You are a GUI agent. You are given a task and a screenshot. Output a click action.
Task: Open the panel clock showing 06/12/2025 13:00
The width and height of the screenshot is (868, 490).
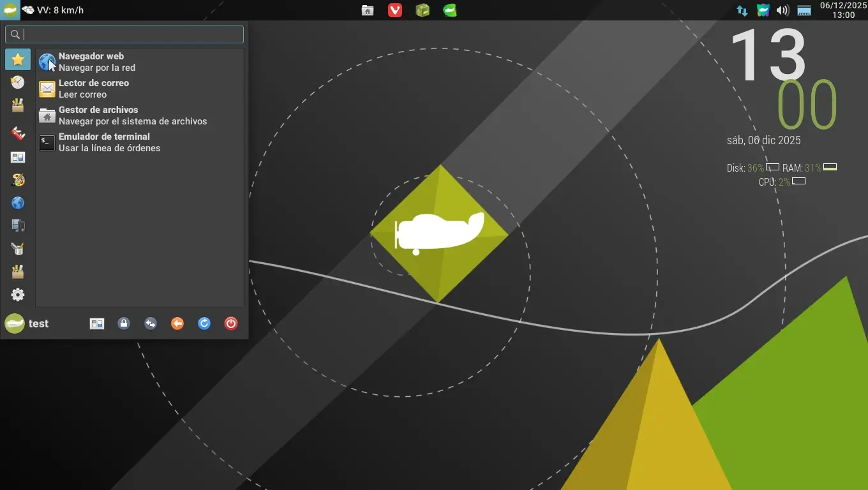point(843,10)
